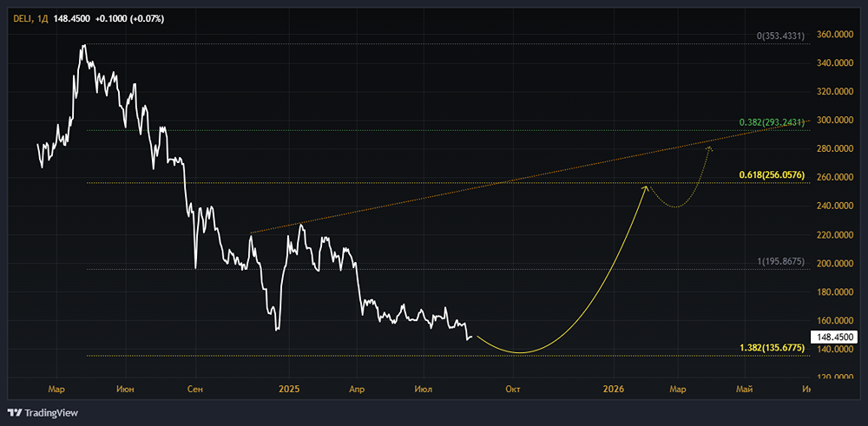Click the 140.0000 price axis label
Viewport: 868px width, 426px height.
(835, 350)
